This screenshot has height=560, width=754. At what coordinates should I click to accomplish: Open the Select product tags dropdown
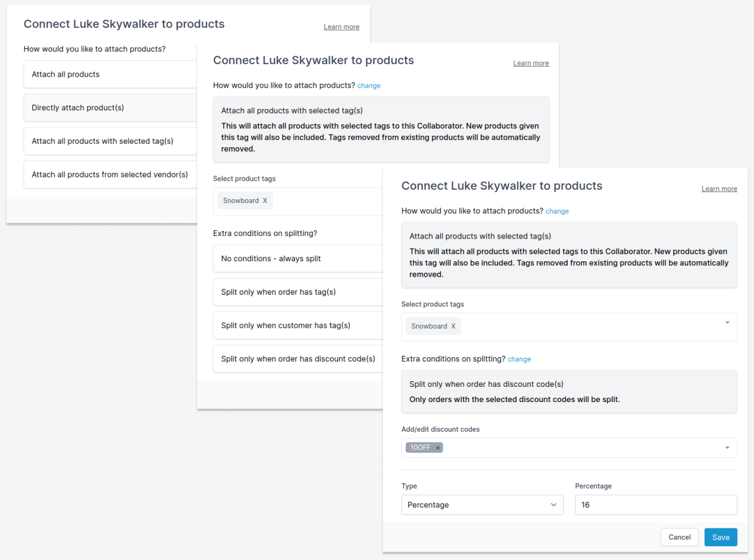coord(727,323)
